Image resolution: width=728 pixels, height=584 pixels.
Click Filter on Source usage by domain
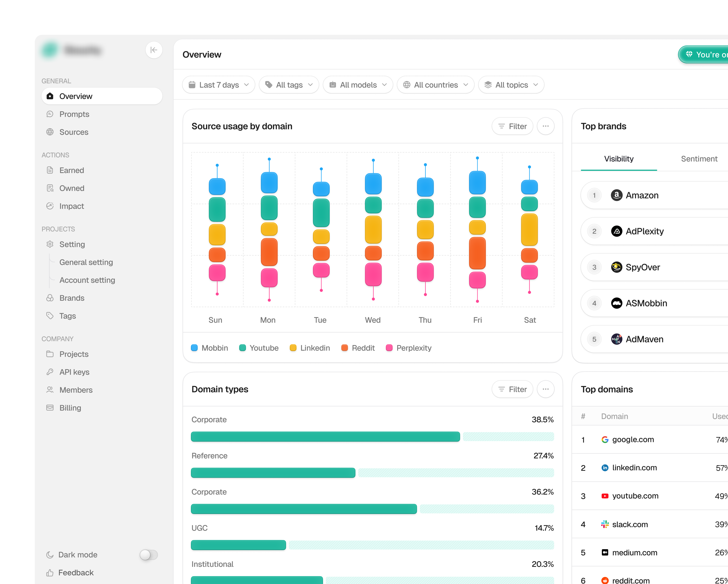512,126
